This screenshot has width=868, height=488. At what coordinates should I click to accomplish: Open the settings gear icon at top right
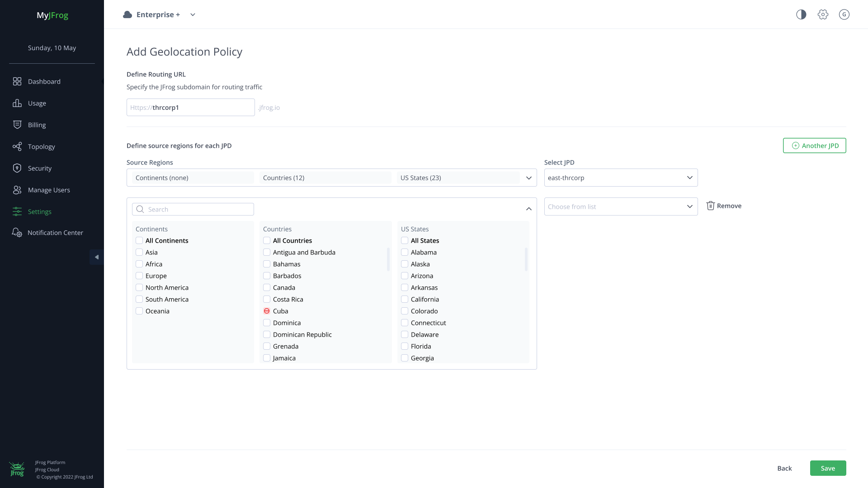click(x=823, y=14)
